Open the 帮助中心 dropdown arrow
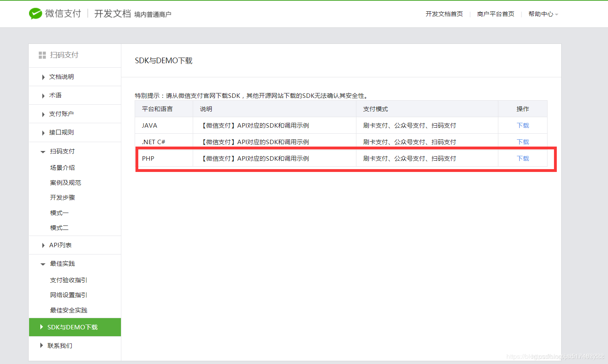 [556, 14]
